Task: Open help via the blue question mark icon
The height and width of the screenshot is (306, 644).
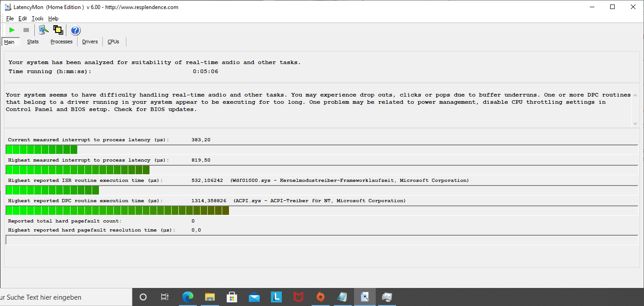Action: pyautogui.click(x=75, y=30)
